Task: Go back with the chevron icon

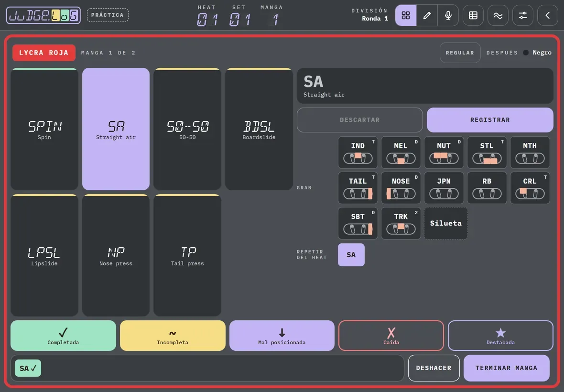Action: point(547,15)
